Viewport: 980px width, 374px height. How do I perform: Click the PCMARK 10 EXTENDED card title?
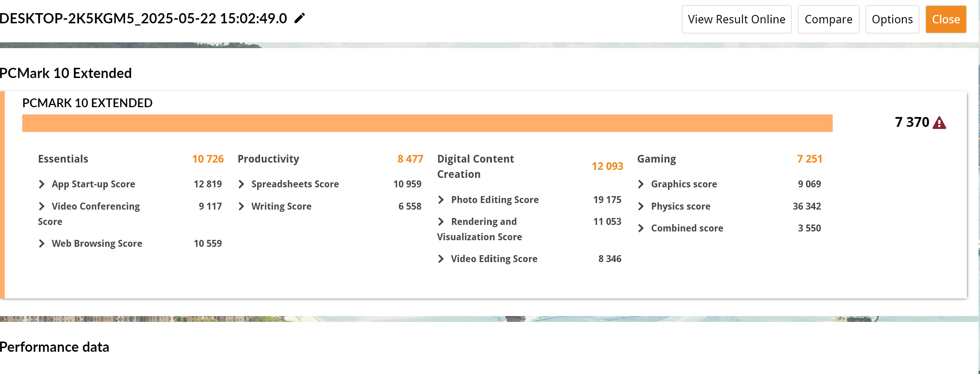[x=87, y=103]
